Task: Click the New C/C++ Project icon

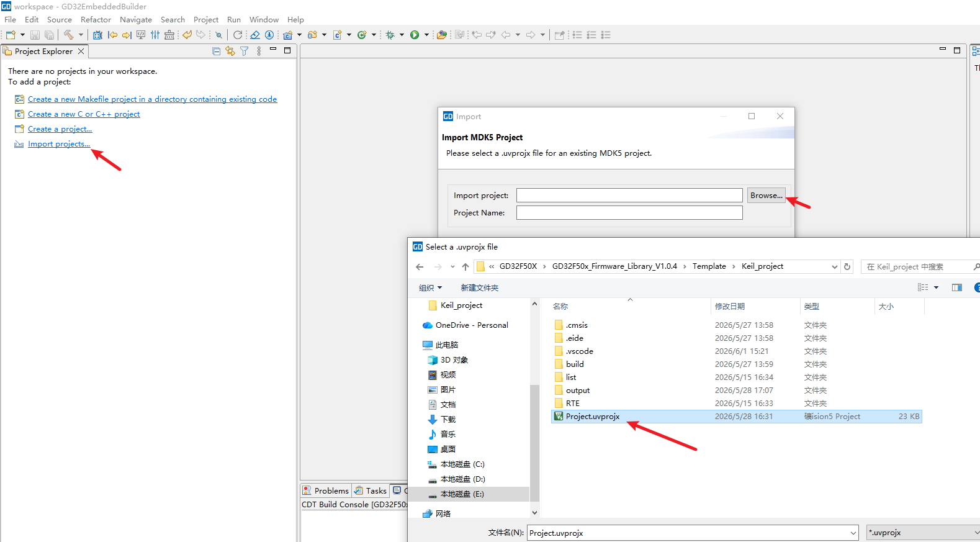Action: click(x=288, y=35)
